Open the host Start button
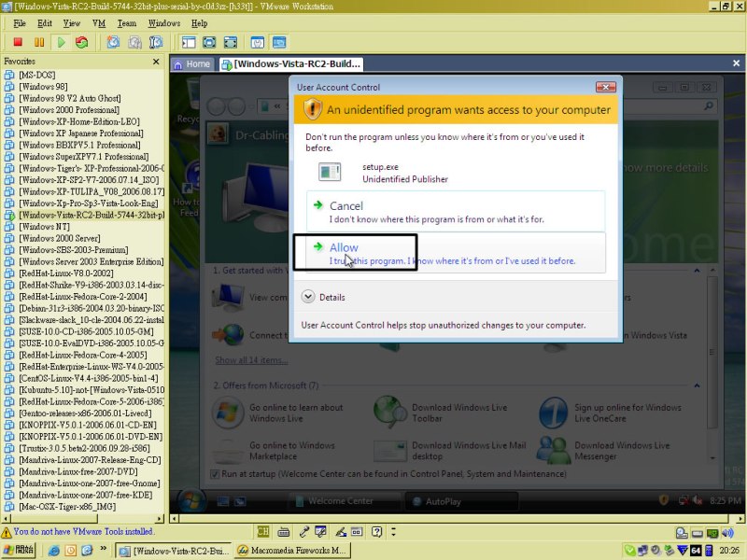 click(19, 551)
